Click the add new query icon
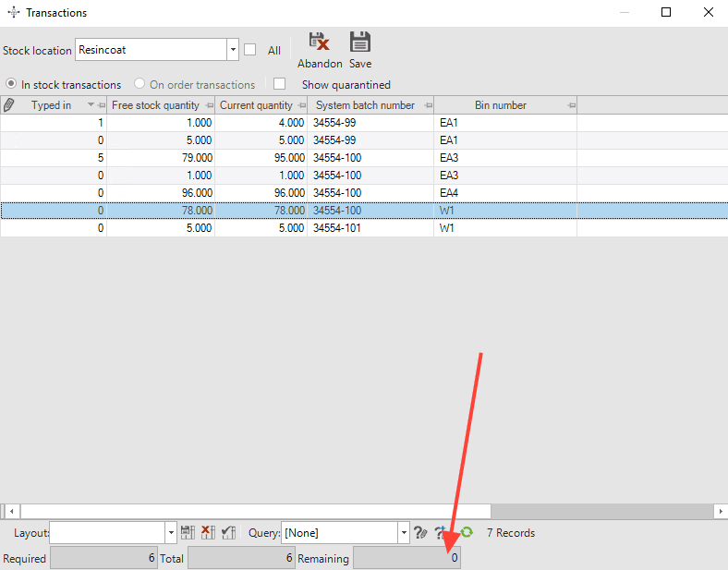Image resolution: width=728 pixels, height=570 pixels. (x=440, y=532)
